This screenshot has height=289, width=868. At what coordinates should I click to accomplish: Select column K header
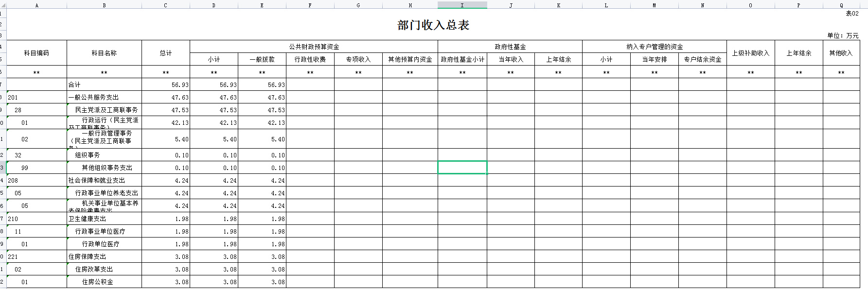[x=558, y=5]
